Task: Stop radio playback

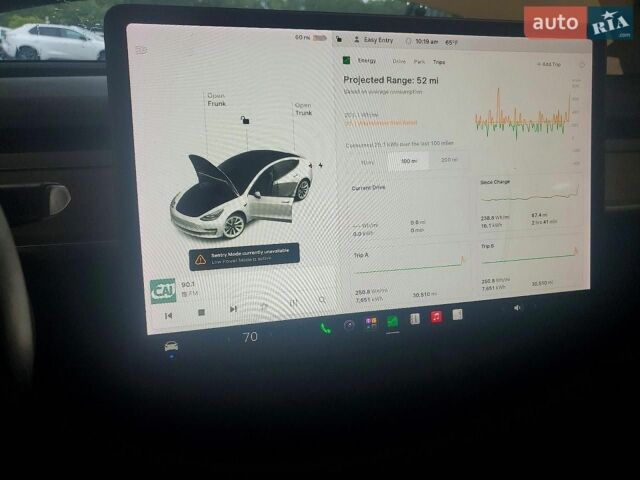Action: pyautogui.click(x=201, y=312)
